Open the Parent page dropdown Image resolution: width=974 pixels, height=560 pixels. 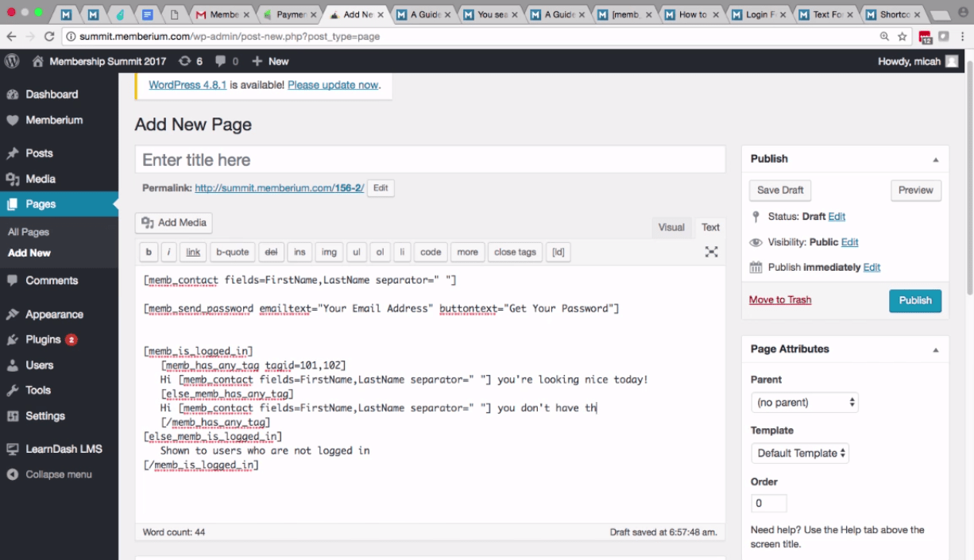pyautogui.click(x=805, y=402)
